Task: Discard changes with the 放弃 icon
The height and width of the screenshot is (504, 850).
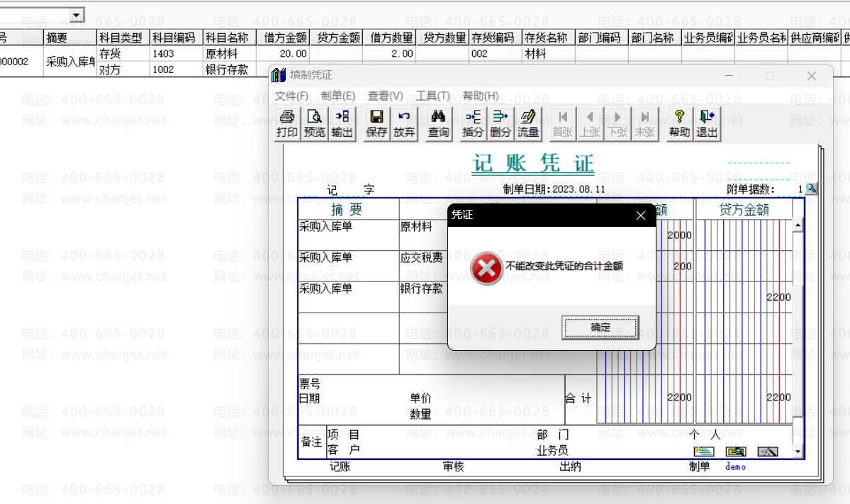Action: (404, 123)
